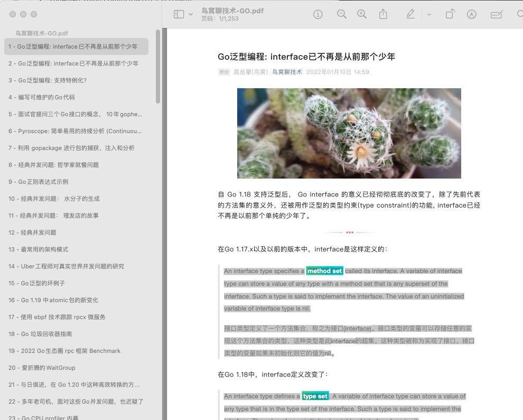Zoom out of the PDF page
This screenshot has width=523, height=420.
(x=342, y=14)
